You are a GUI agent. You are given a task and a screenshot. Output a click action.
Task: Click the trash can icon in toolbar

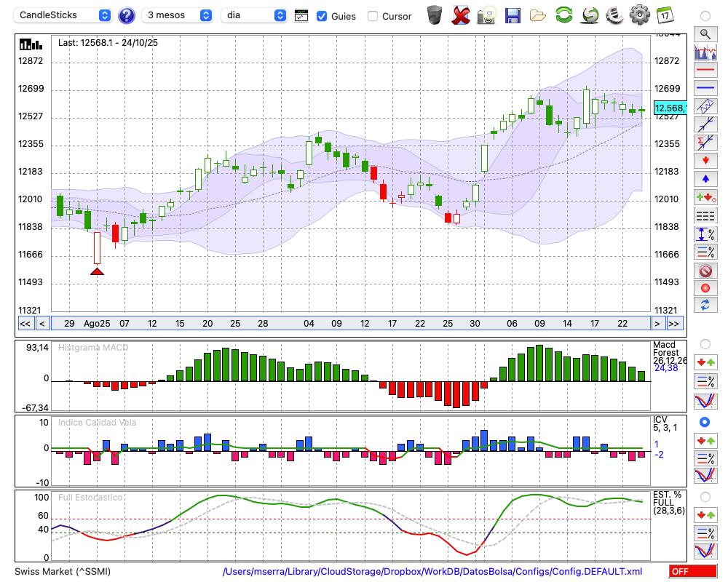click(x=435, y=15)
